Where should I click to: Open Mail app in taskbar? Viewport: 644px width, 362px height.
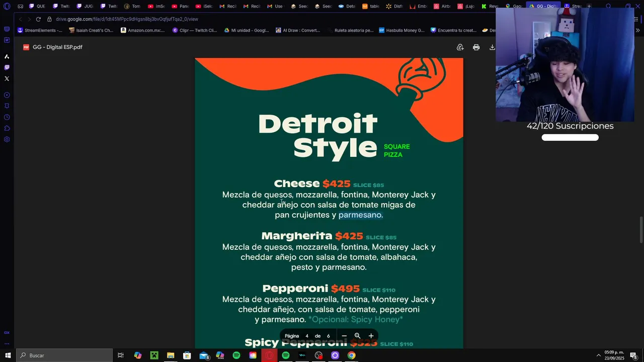coord(204,355)
